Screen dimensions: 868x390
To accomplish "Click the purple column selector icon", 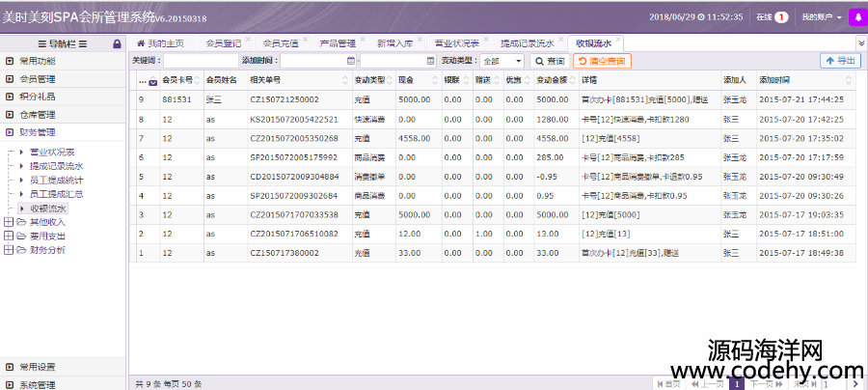I will [x=151, y=82].
